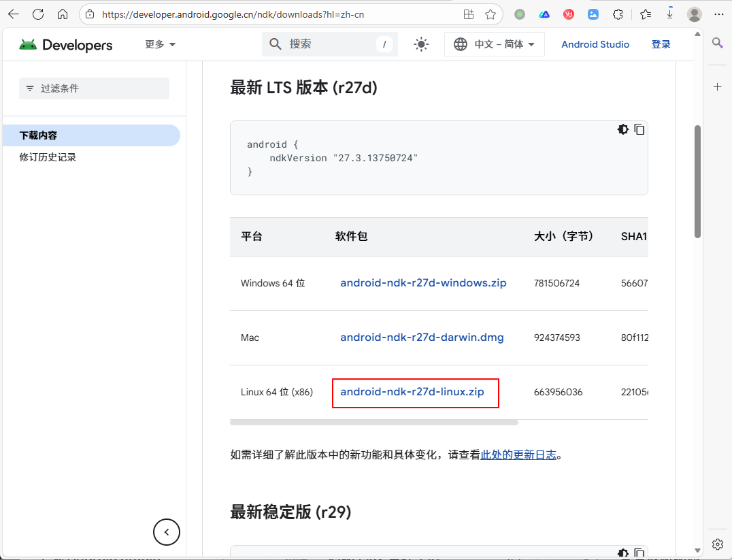
Task: Copy the ndkVersion code snippet
Action: point(639,129)
